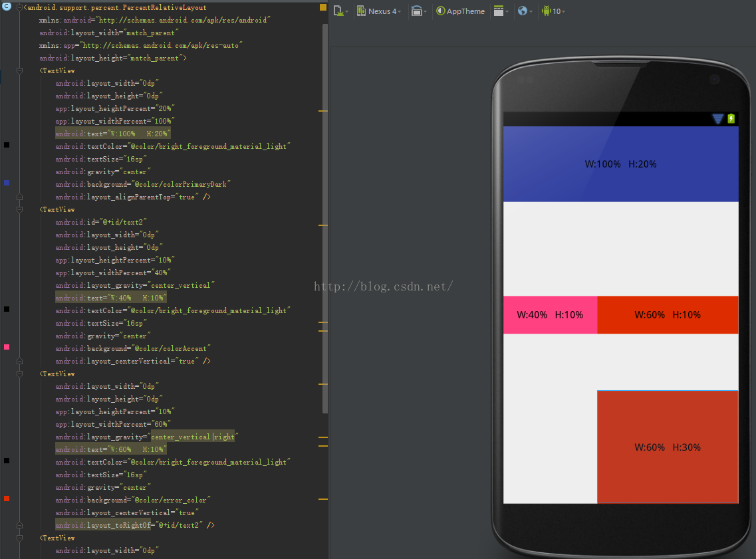Viewport: 756px width, 559px height.
Task: Click the Nexus 4 device icon
Action: tap(361, 11)
